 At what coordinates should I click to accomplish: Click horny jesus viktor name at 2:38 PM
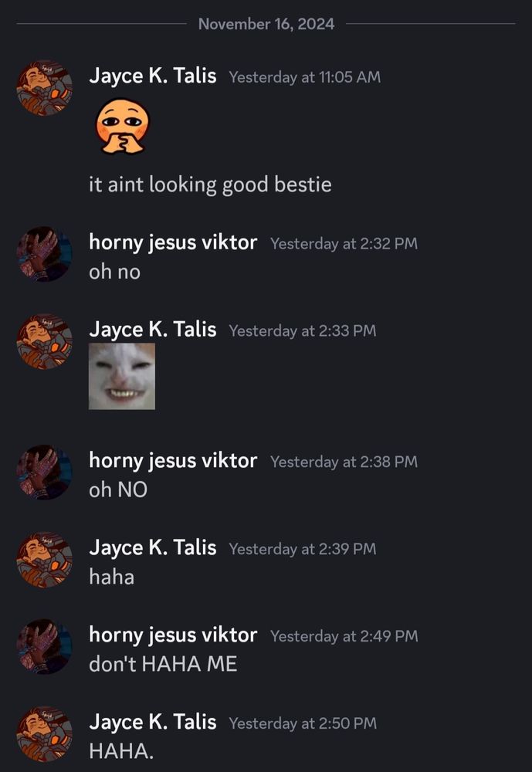point(173,460)
